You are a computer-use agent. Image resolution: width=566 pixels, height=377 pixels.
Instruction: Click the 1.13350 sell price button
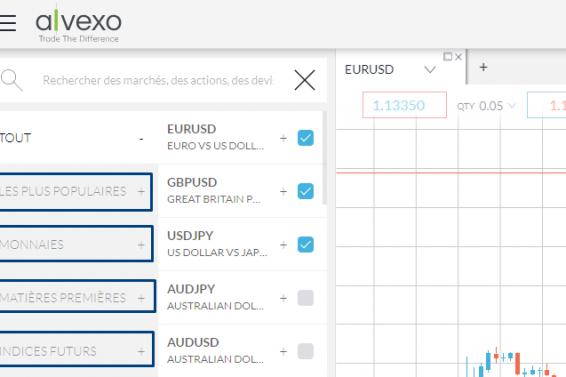point(404,105)
